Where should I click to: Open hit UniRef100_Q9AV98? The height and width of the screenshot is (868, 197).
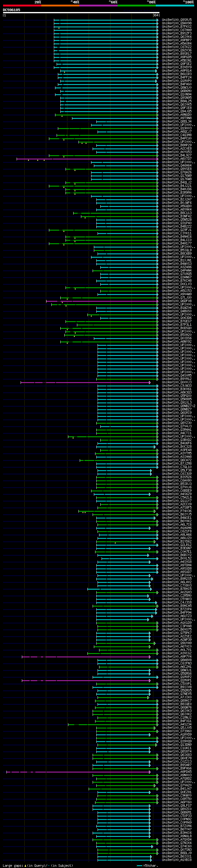pos(177,23)
